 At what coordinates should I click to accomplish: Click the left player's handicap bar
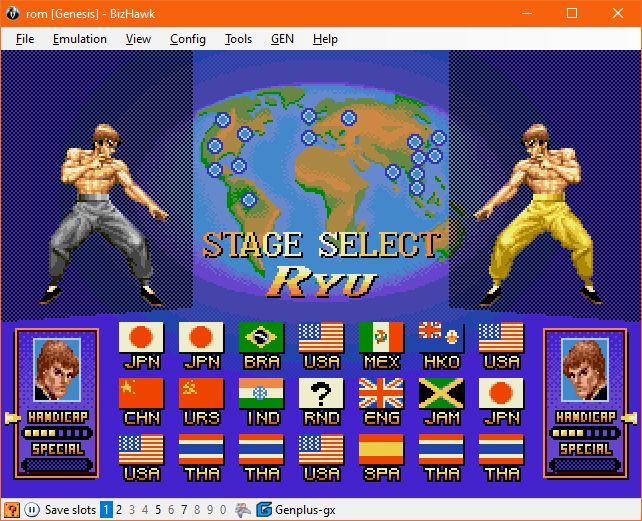point(57,433)
